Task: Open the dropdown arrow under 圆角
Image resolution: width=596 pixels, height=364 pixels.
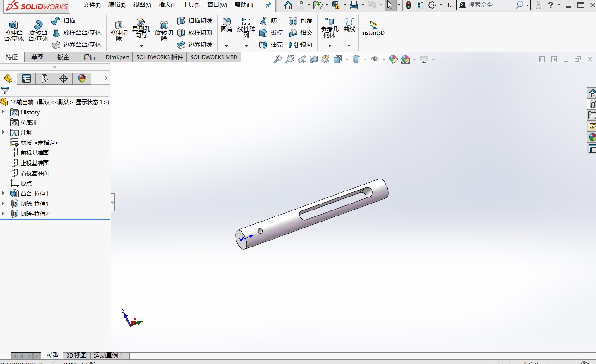Action: coord(226,46)
